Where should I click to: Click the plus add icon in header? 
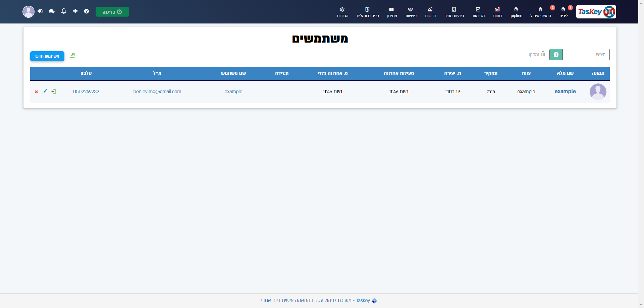75,11
